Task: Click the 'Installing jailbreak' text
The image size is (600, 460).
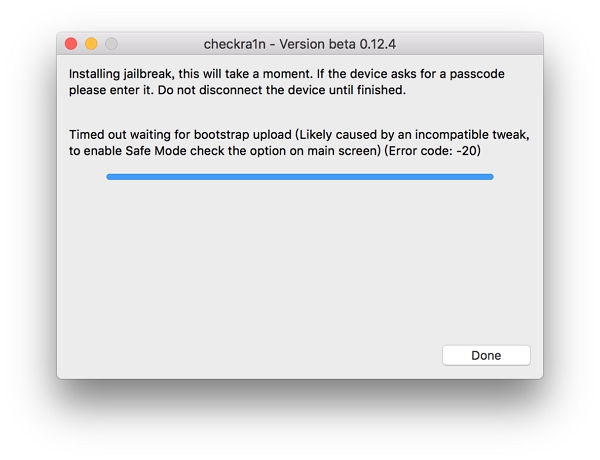Action: click(121, 73)
